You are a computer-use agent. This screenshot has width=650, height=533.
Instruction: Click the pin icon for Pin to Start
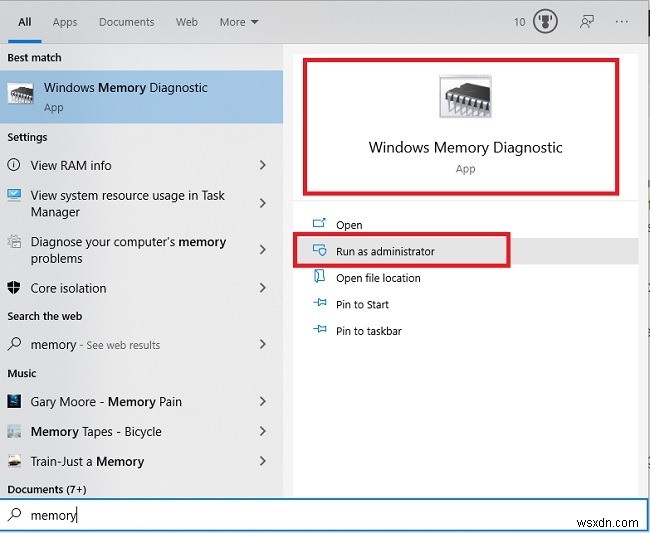320,303
